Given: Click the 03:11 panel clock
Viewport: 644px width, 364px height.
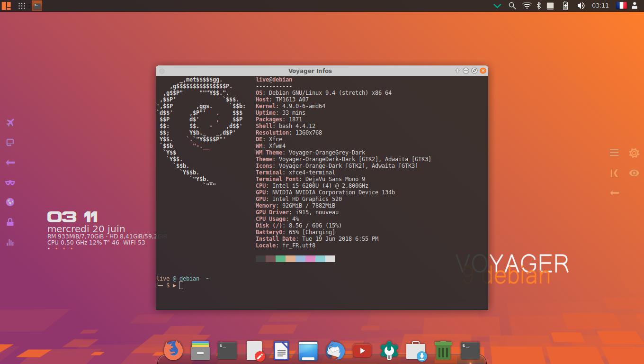Looking at the screenshot, I should coord(600,6).
